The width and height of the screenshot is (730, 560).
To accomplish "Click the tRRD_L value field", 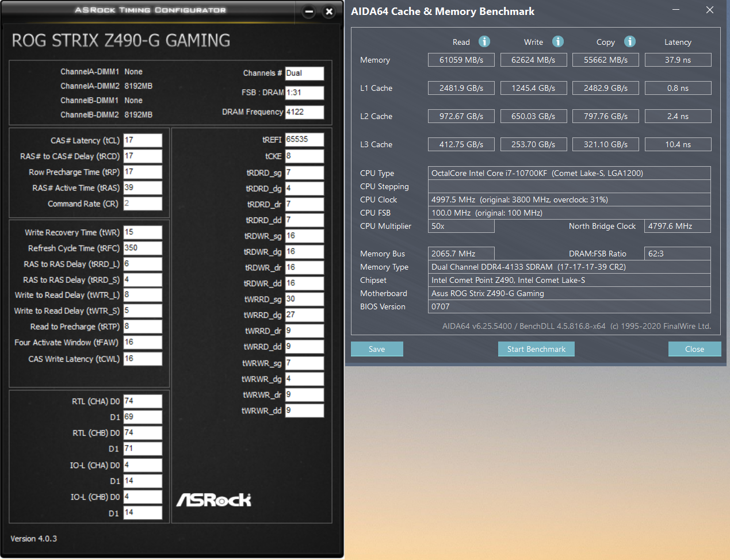I will [x=143, y=264].
